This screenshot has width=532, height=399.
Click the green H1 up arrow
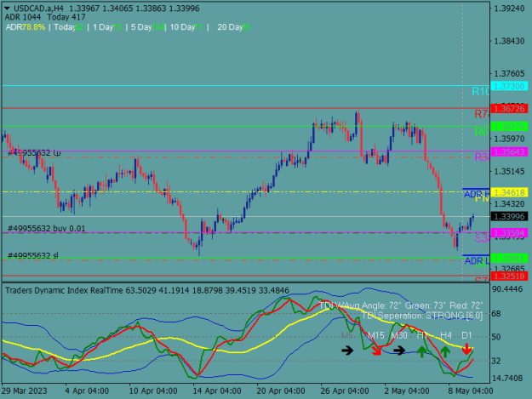(421, 351)
